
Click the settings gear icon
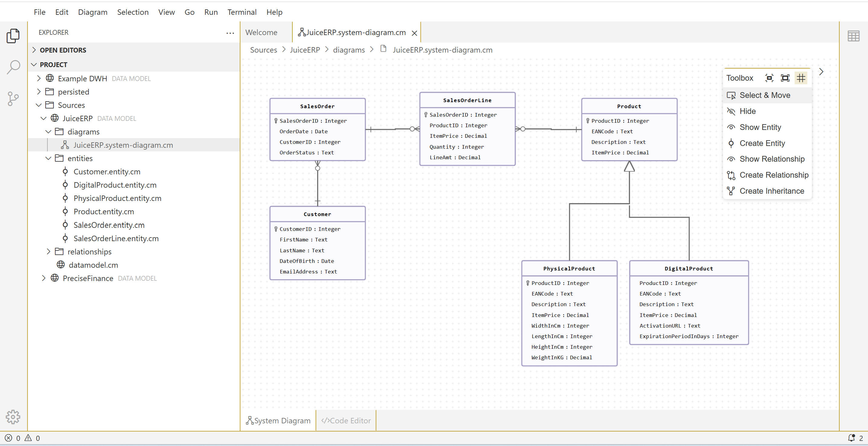[13, 417]
